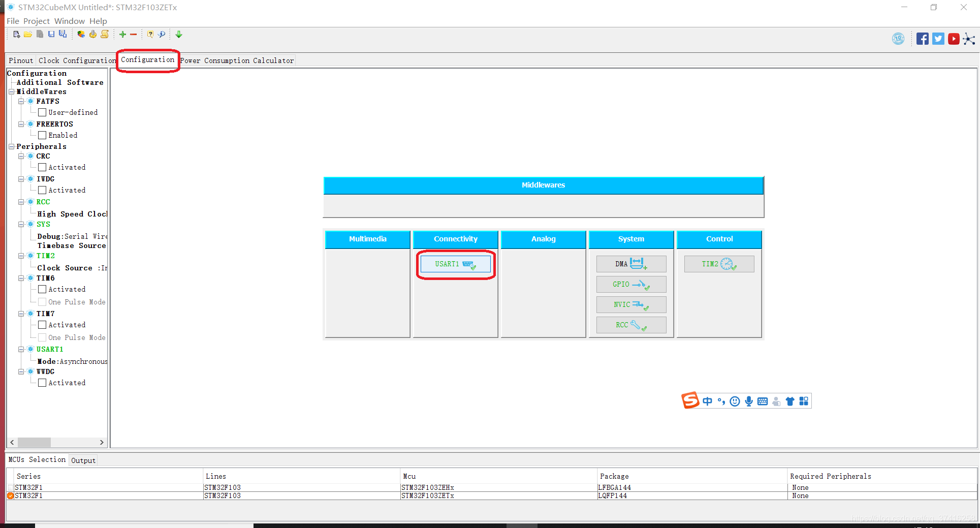The height and width of the screenshot is (528, 980).
Task: Enable the FREERTOS checkbox
Action: [42, 135]
